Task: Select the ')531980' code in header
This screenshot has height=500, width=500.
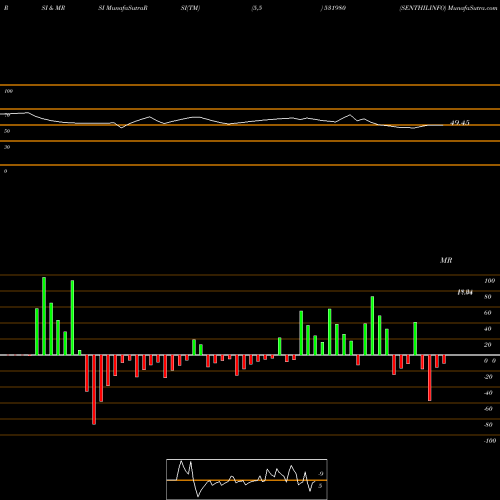Action: tap(333, 8)
